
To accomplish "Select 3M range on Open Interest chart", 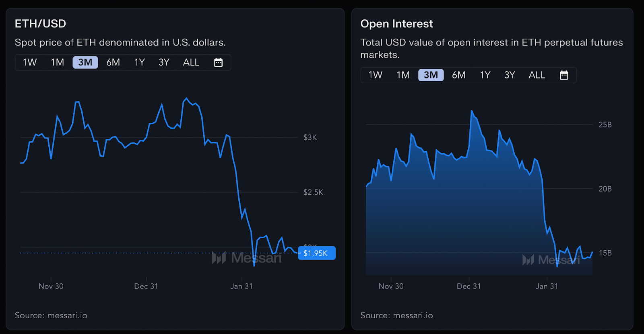I will [x=431, y=75].
